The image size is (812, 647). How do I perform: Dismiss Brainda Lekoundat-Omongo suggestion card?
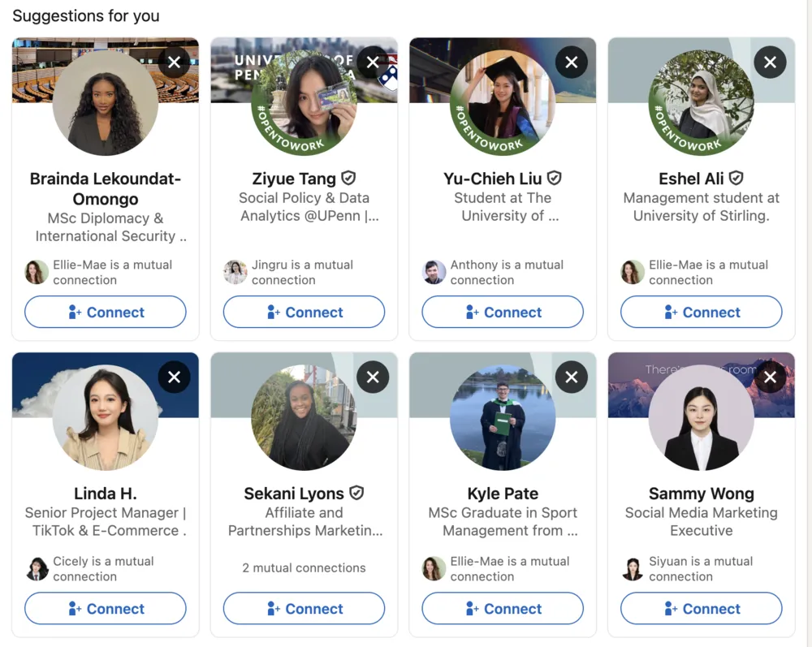pyautogui.click(x=174, y=63)
